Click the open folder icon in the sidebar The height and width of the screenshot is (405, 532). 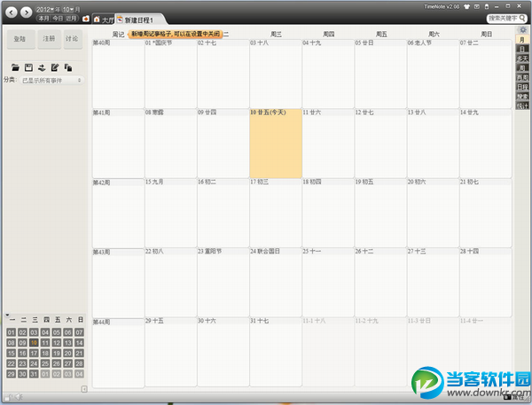(15, 67)
